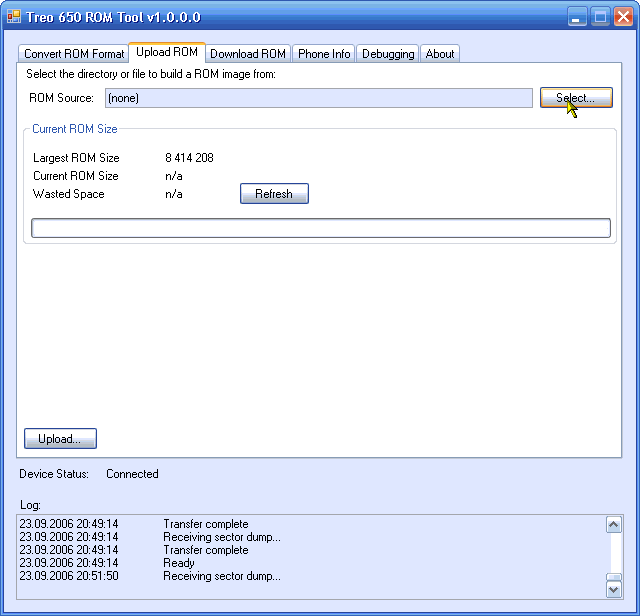Click the Wasted Space label

click(x=69, y=193)
